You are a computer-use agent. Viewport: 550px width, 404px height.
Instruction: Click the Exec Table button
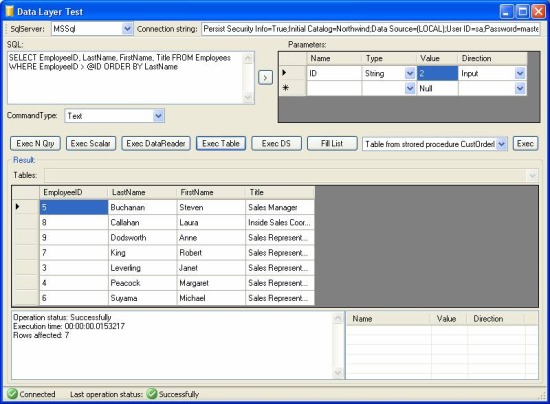(x=221, y=143)
